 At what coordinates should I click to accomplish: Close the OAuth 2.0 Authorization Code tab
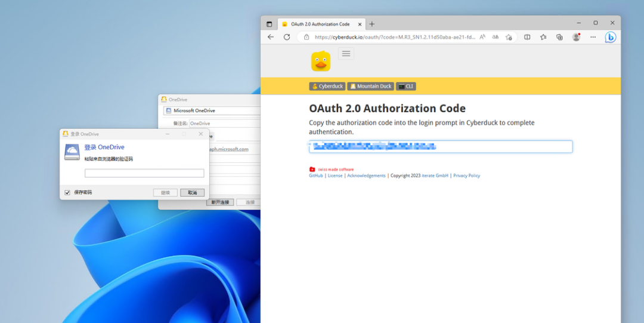tap(360, 24)
